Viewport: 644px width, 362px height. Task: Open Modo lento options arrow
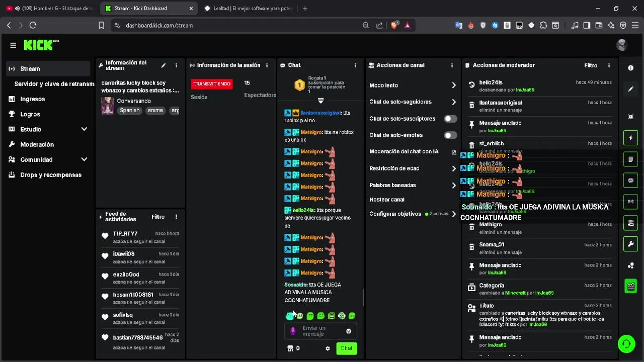(x=453, y=85)
